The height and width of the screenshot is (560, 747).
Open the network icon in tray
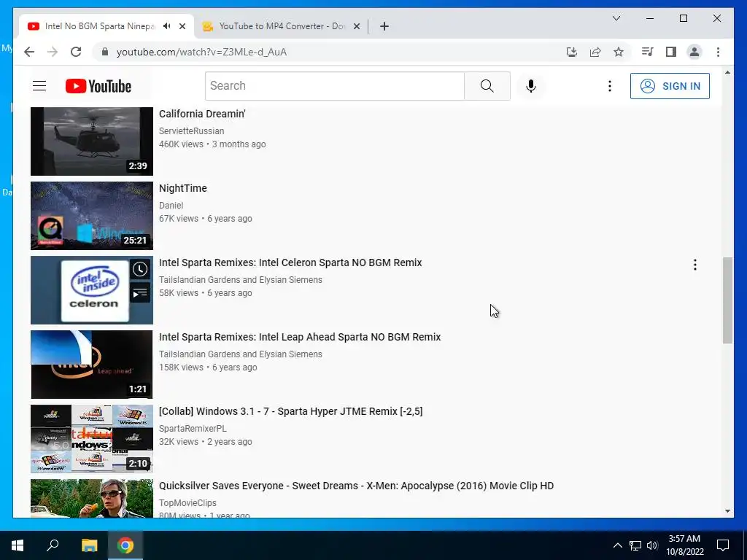(x=635, y=545)
